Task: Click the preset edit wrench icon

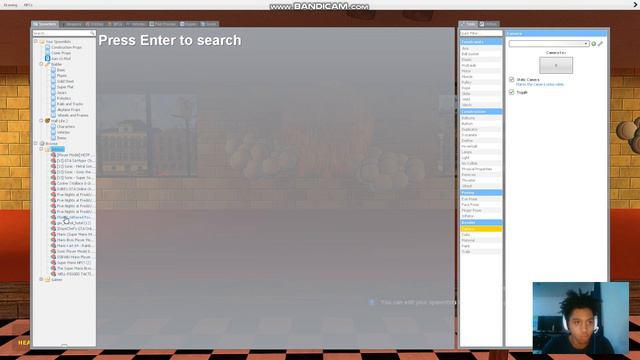Action: [600, 44]
